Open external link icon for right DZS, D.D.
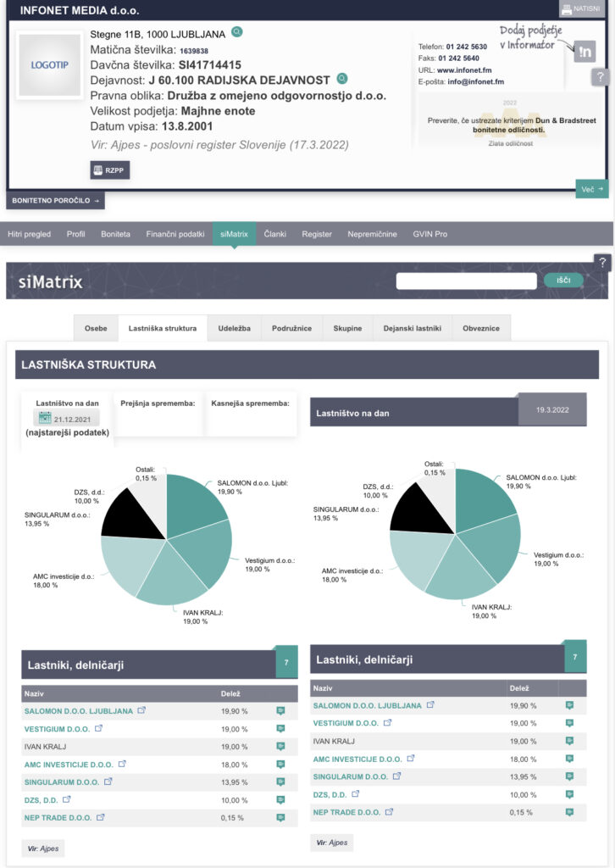Screen dimensions: 615x868 tap(355, 793)
